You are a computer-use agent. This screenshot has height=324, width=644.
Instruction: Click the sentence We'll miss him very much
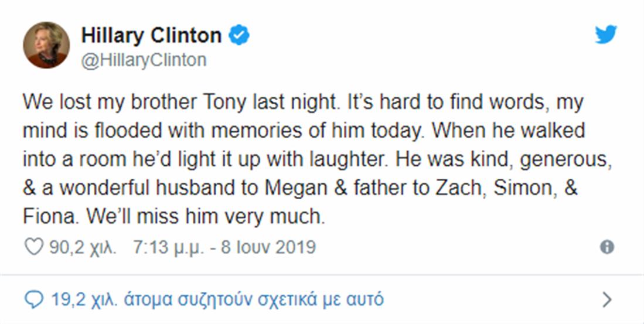[x=205, y=217]
